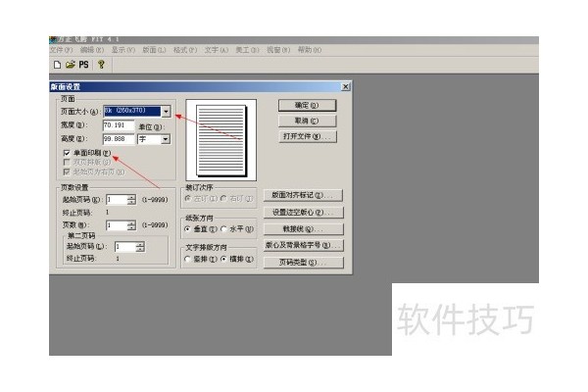
Task: Toggle the 单面印刷 checkbox
Action: point(67,153)
